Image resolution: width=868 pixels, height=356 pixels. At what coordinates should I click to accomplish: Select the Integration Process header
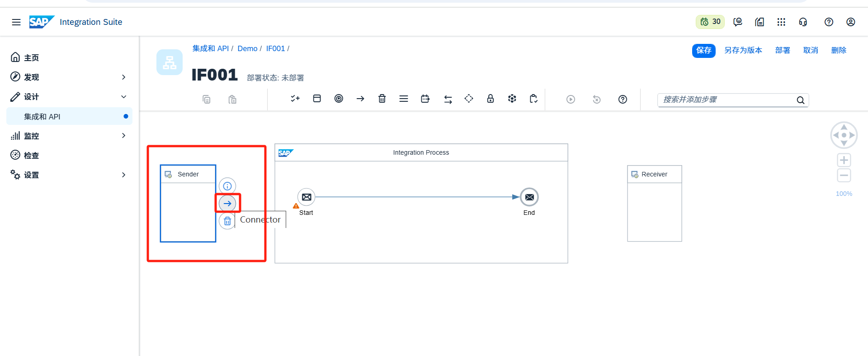pyautogui.click(x=421, y=153)
